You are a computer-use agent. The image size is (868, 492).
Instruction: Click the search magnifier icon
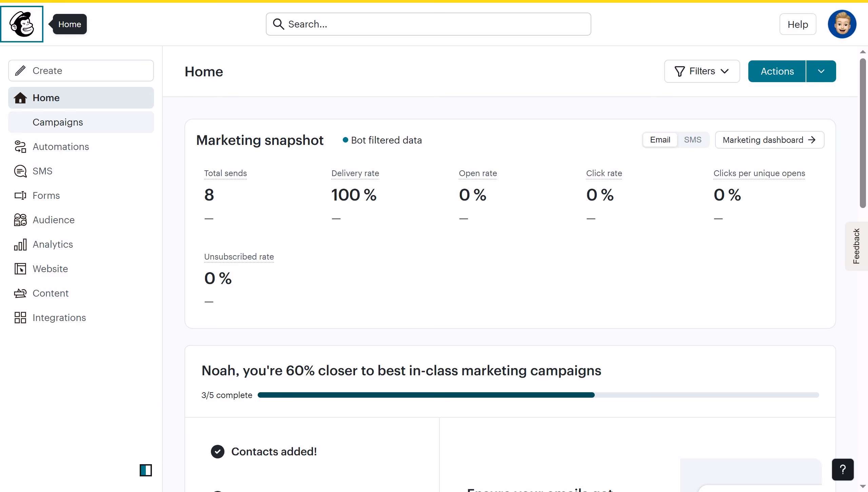pyautogui.click(x=278, y=24)
